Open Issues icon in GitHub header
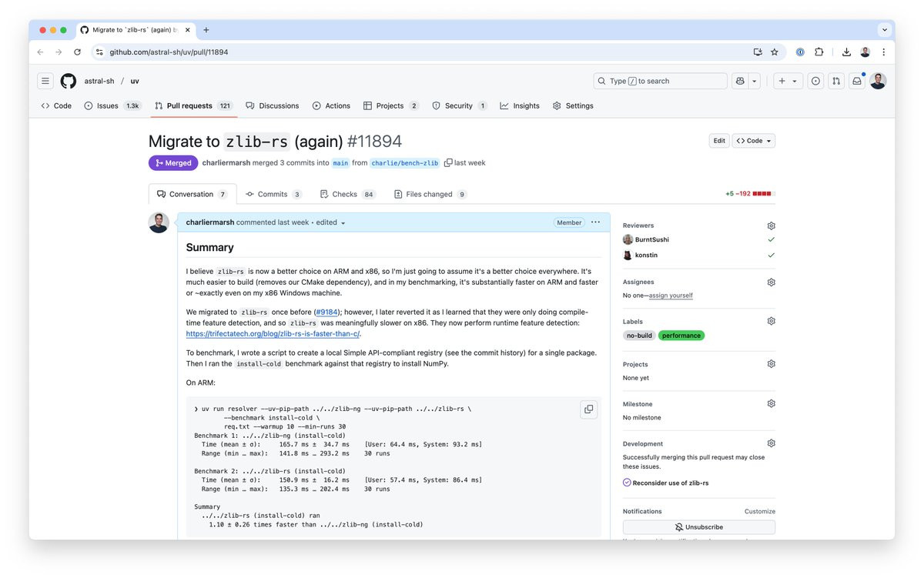 [x=815, y=81]
